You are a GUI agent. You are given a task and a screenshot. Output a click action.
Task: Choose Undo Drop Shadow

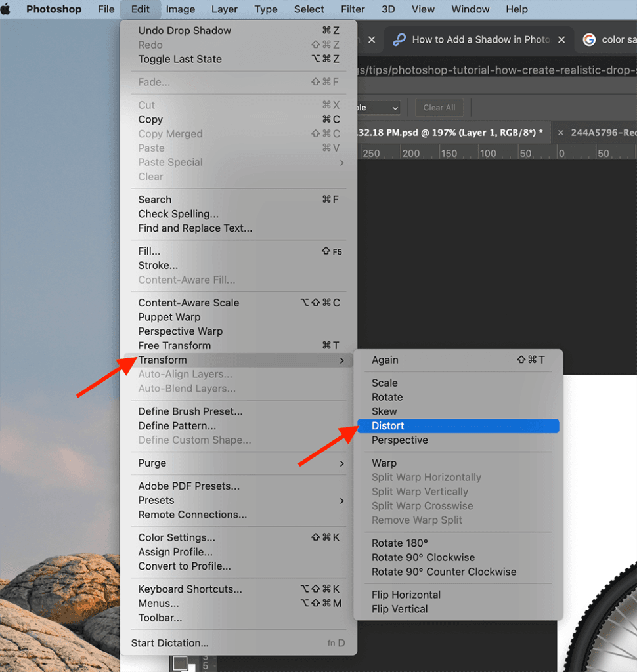click(238, 30)
